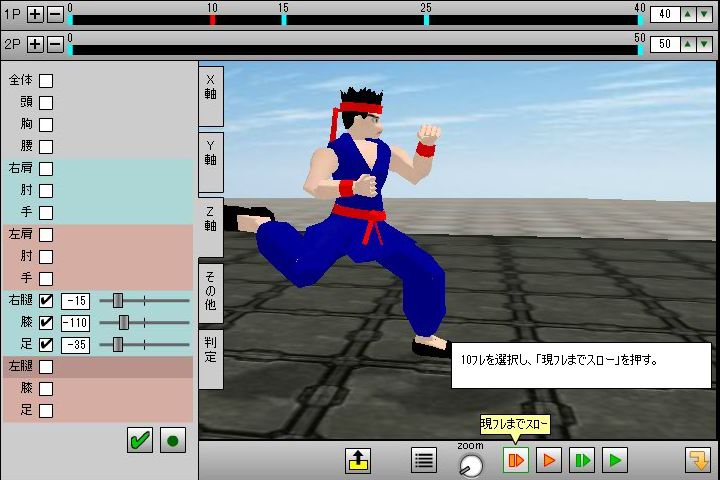Toggle the 腰 checkbox
The width and height of the screenshot is (720, 480).
pos(46,147)
